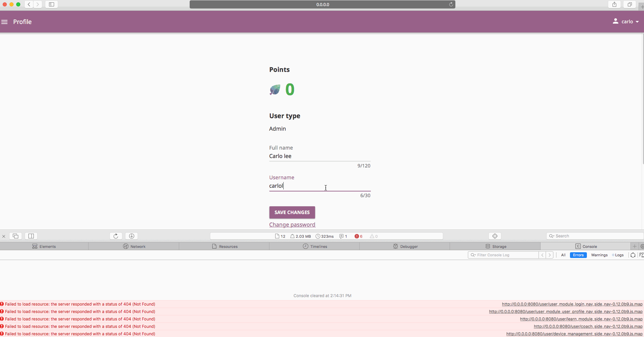The height and width of the screenshot is (337, 644).
Task: Reload the page from the inspector toolbar
Action: [116, 236]
